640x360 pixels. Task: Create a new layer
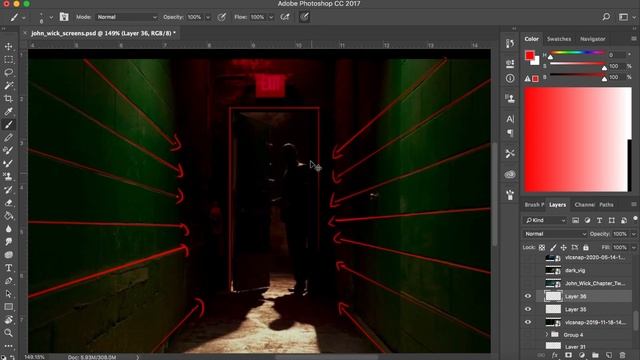coord(609,356)
